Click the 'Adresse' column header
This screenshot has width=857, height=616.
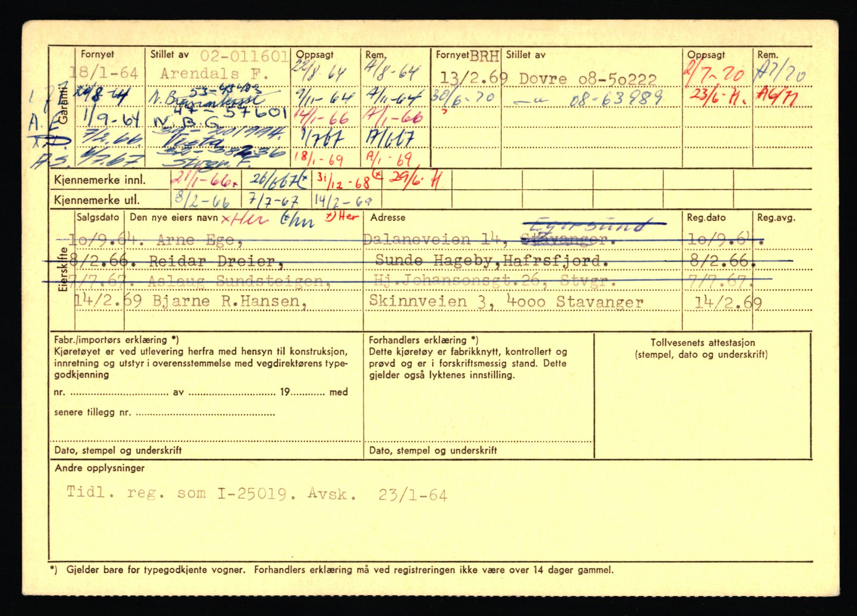click(x=388, y=218)
